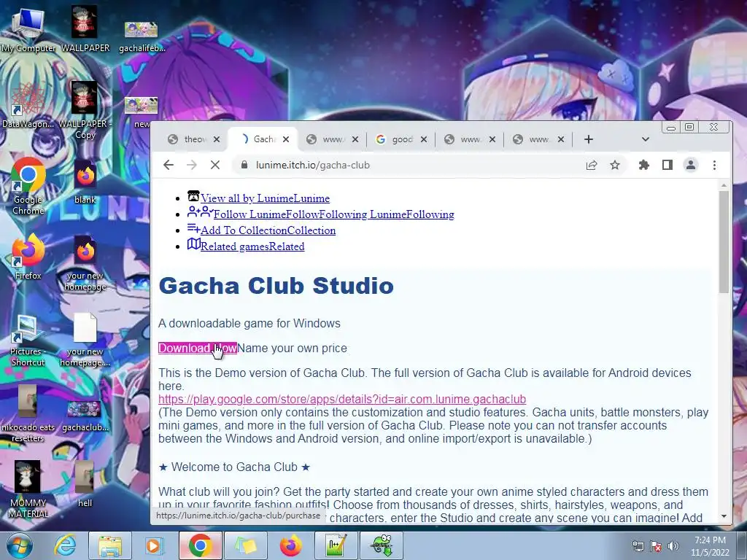747x560 pixels.
Task: Select nikocado eats resetters file
Action: click(28, 413)
